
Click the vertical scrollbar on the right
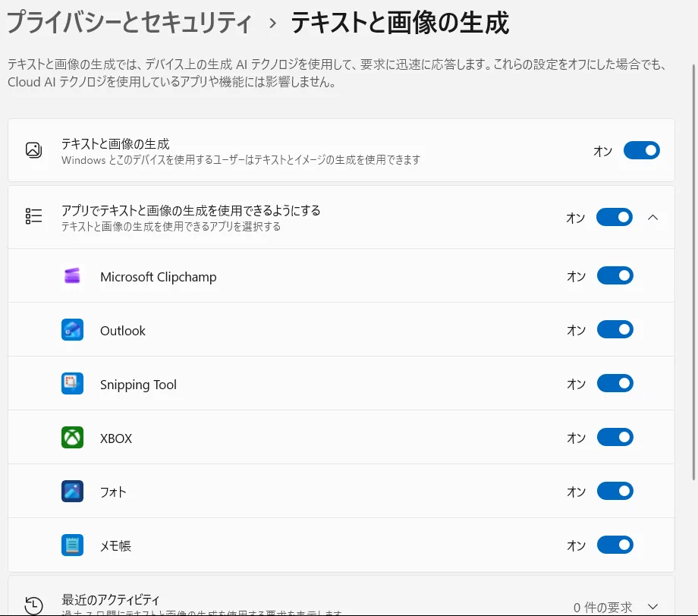693,272
